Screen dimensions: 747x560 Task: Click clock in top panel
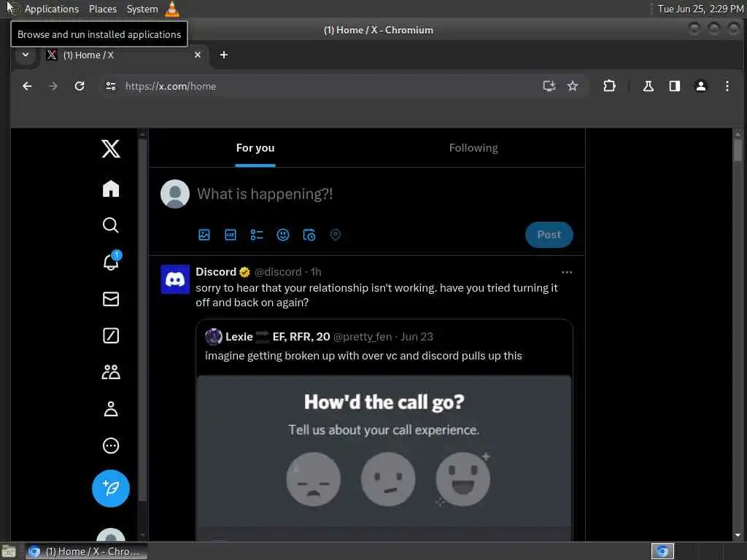pyautogui.click(x=700, y=9)
